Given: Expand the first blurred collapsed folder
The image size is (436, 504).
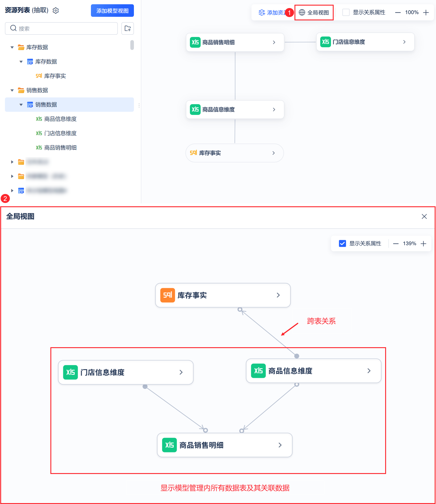Looking at the screenshot, I should click(x=12, y=162).
